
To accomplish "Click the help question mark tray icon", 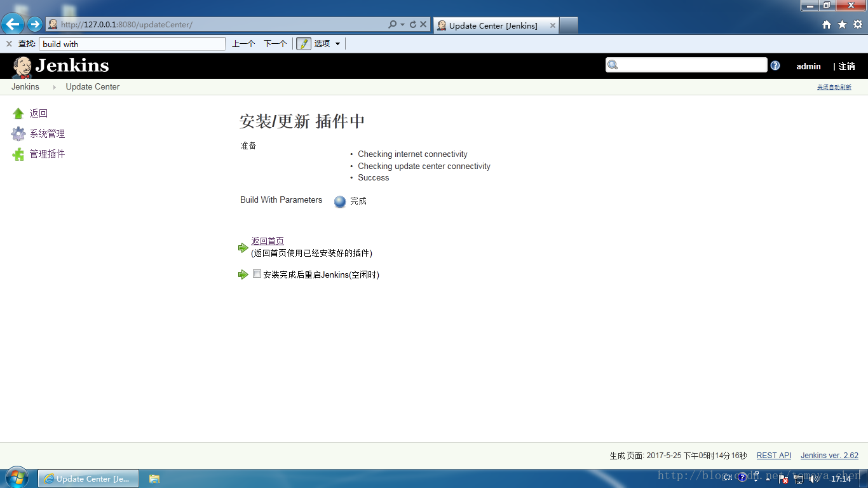I will 742,478.
